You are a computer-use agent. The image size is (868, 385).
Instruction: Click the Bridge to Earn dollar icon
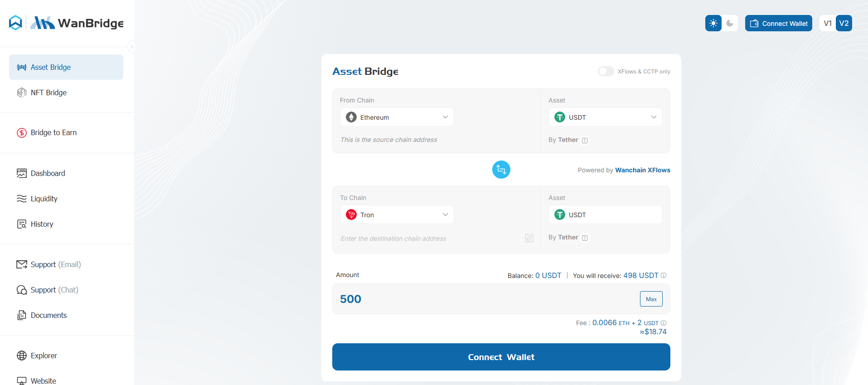[x=22, y=132]
